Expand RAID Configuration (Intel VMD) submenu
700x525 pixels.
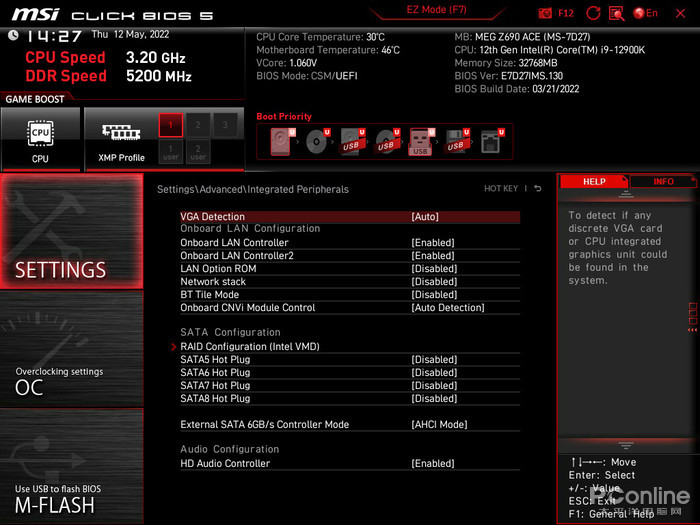pos(350,346)
